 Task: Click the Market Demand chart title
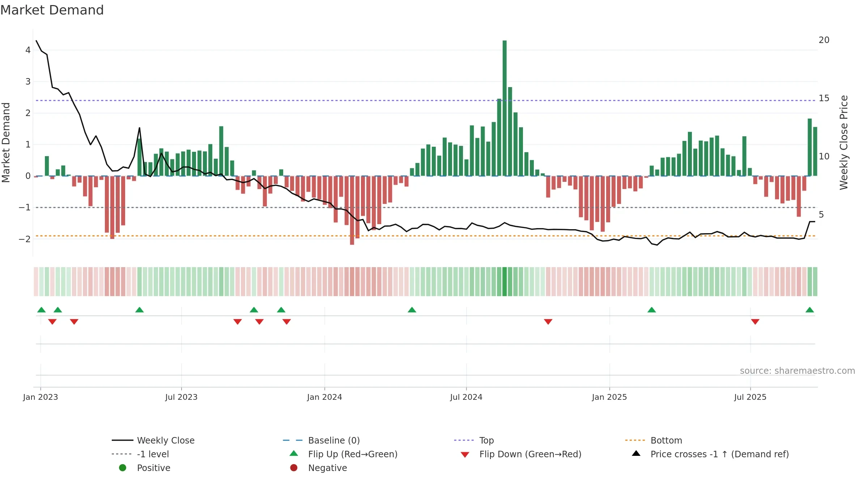(52, 10)
